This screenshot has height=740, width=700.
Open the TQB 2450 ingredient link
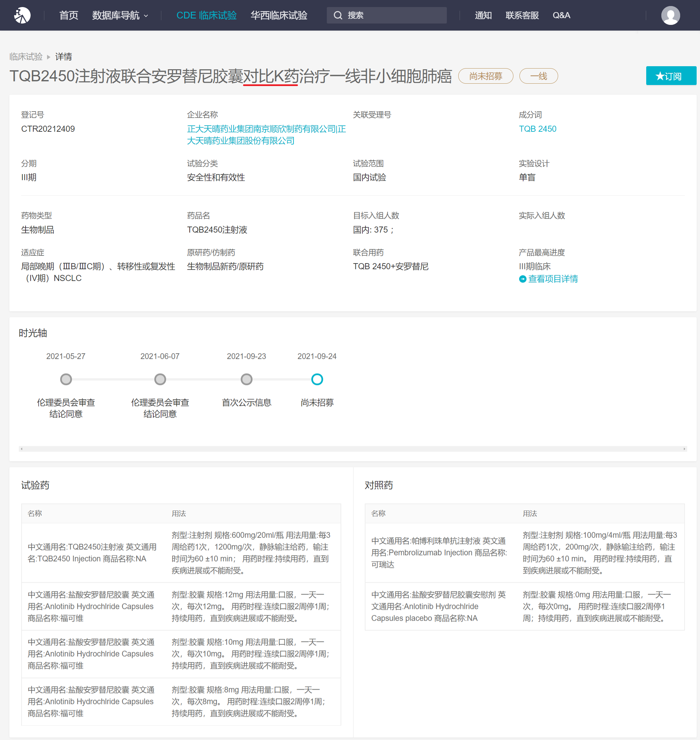coord(537,129)
